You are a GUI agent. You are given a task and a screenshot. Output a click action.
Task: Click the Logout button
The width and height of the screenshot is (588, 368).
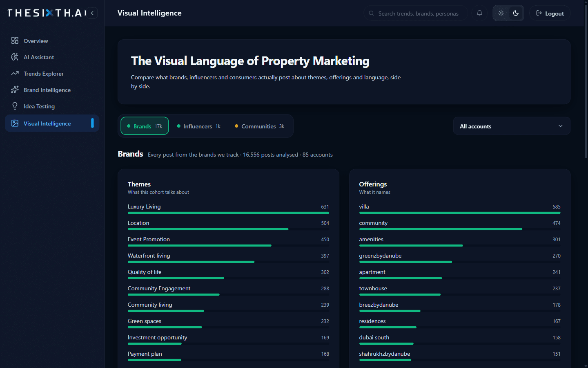pos(550,13)
